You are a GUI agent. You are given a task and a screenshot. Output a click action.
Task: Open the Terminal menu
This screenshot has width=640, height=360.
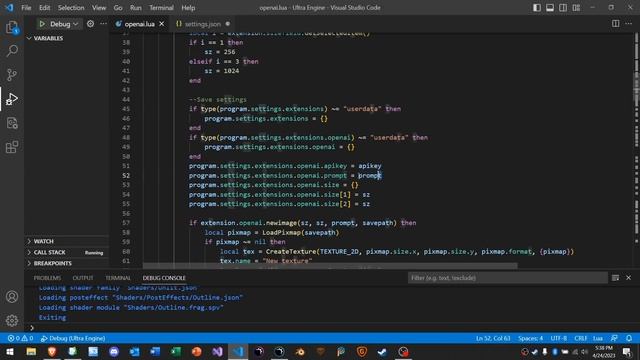click(161, 8)
